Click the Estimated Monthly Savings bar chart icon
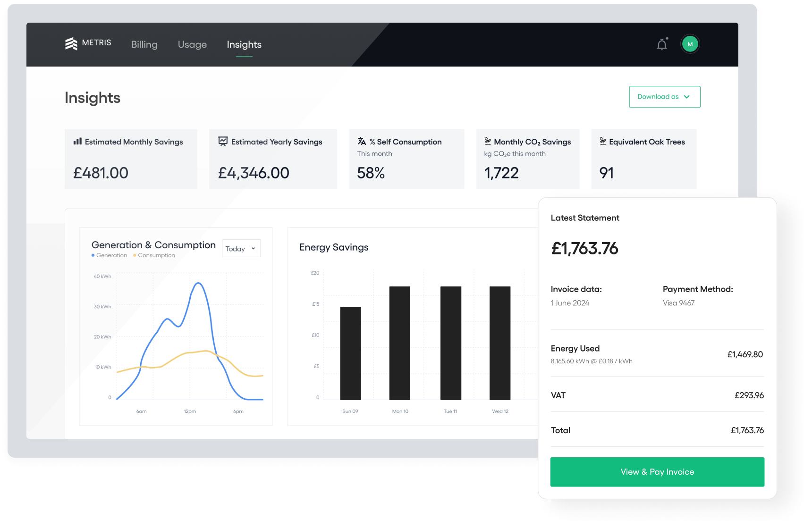Viewport: 812px width, 529px height. (x=77, y=142)
